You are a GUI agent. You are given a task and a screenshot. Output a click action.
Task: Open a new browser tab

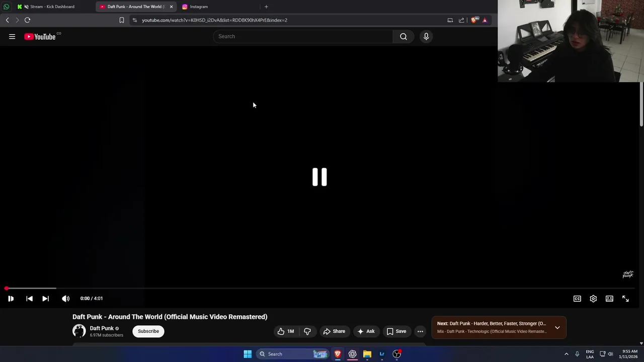266,7
